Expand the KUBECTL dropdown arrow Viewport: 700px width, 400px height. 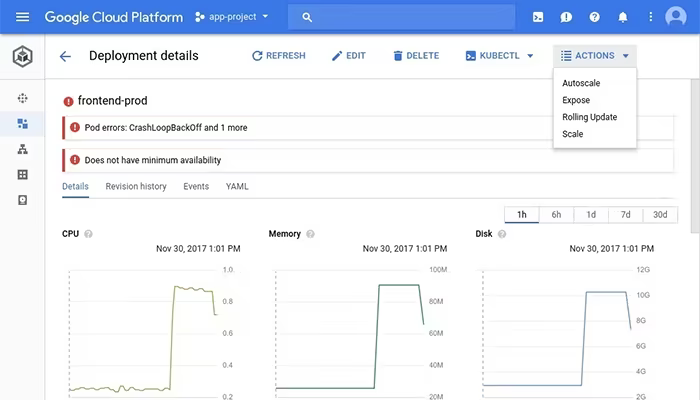tap(530, 56)
